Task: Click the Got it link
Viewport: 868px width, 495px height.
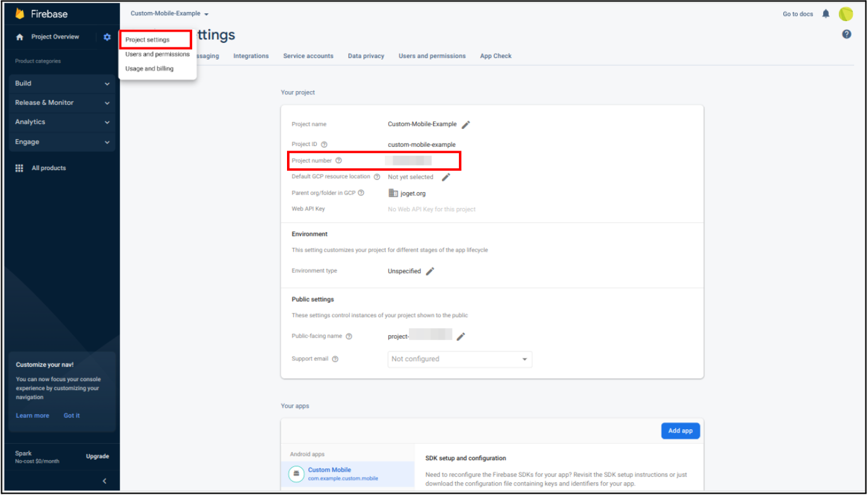Action: (x=71, y=416)
